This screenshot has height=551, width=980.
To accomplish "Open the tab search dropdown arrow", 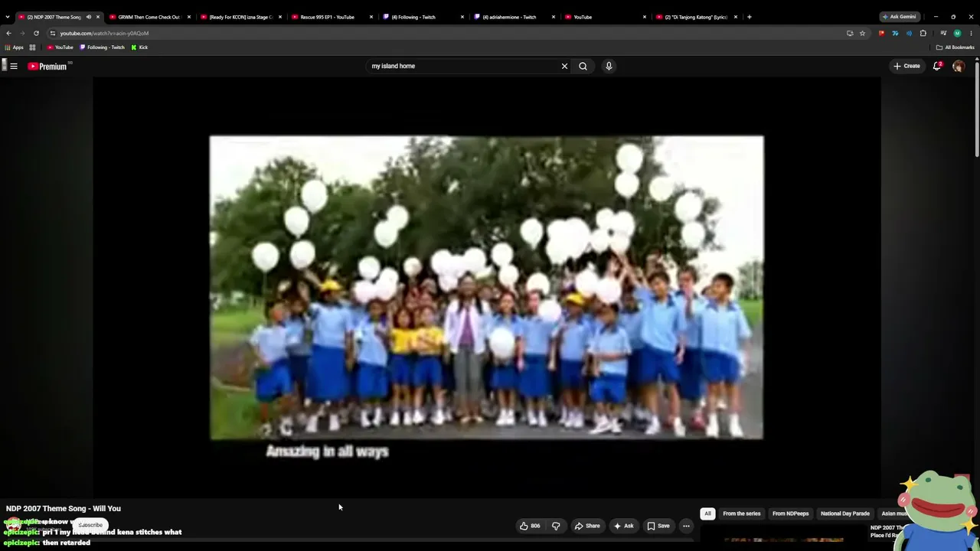I will [x=8, y=17].
